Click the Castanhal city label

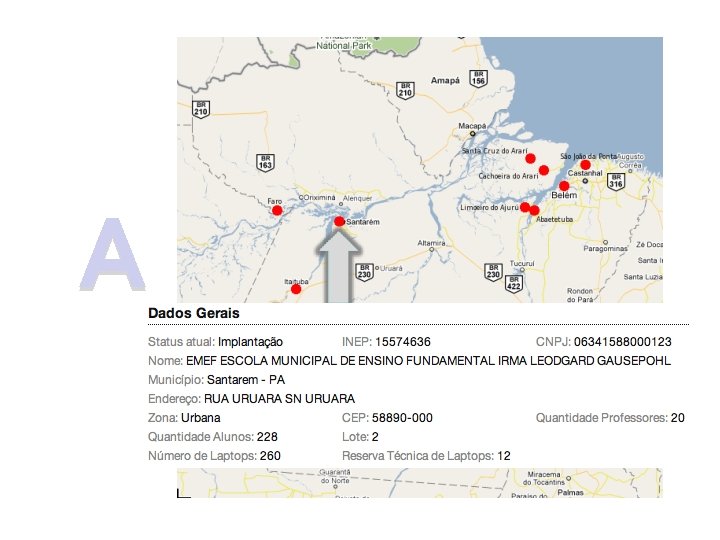(585, 173)
